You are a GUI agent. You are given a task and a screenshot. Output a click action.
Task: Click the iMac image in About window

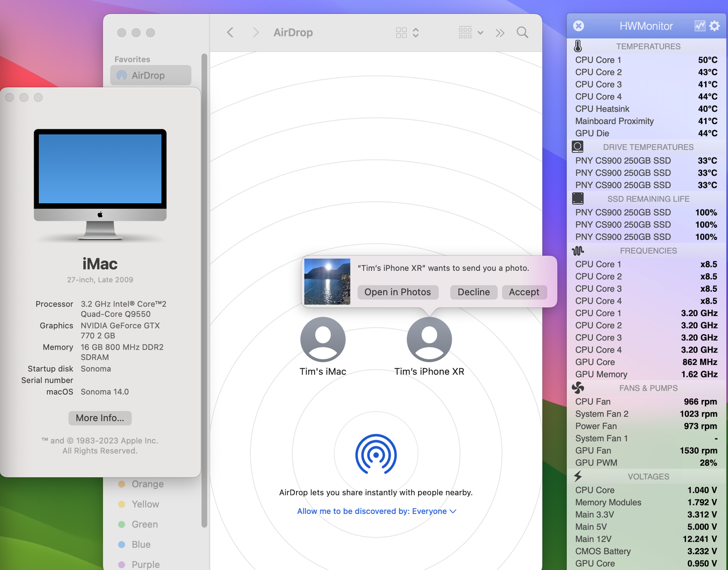100,185
